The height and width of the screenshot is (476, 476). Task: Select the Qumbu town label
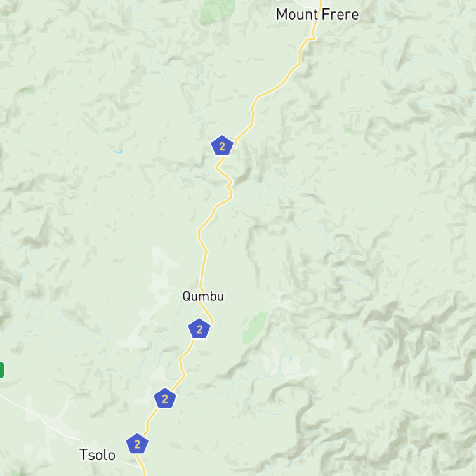203,296
